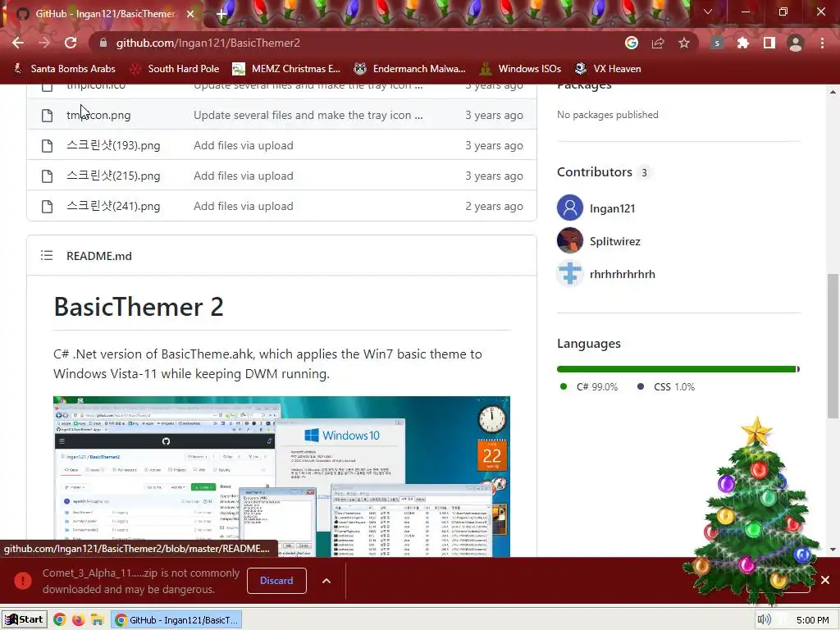Open README outline list icon
This screenshot has width=840, height=630.
pos(47,256)
